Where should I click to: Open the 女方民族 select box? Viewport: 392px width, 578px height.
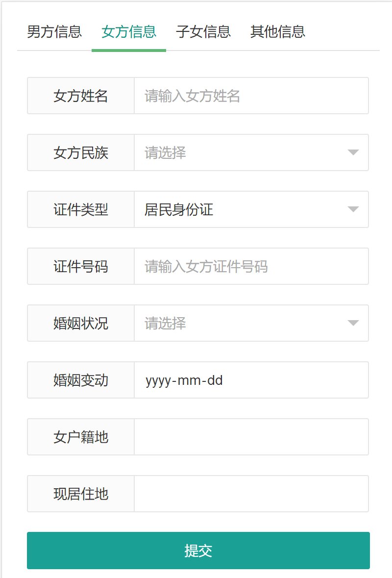pos(240,153)
